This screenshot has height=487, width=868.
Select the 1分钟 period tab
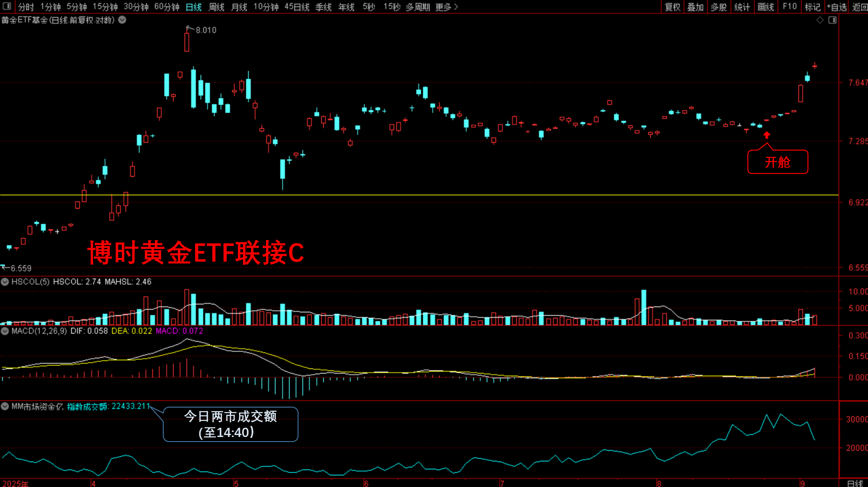coord(50,7)
